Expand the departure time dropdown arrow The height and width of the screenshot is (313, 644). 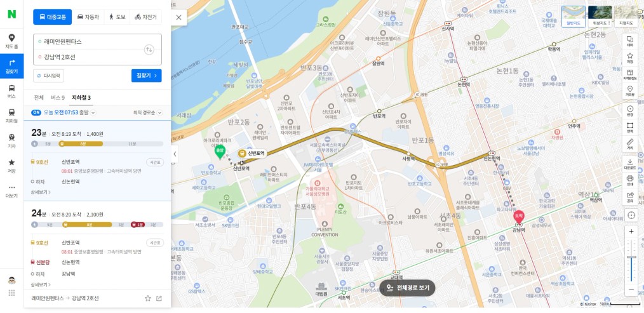coord(93,112)
